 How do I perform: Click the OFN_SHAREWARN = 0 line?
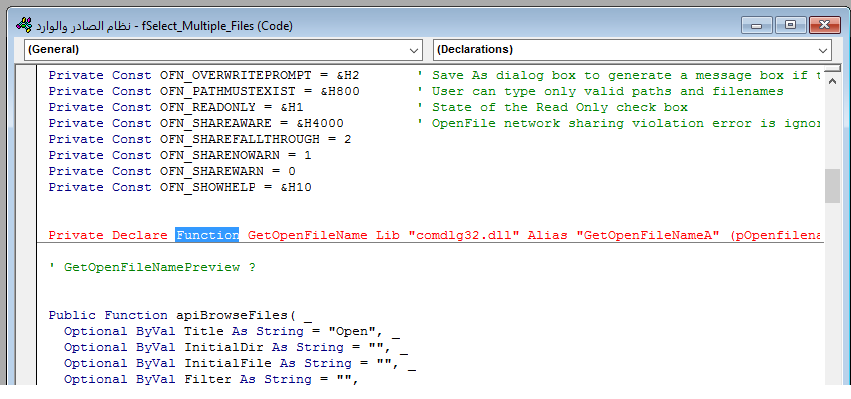click(x=172, y=171)
